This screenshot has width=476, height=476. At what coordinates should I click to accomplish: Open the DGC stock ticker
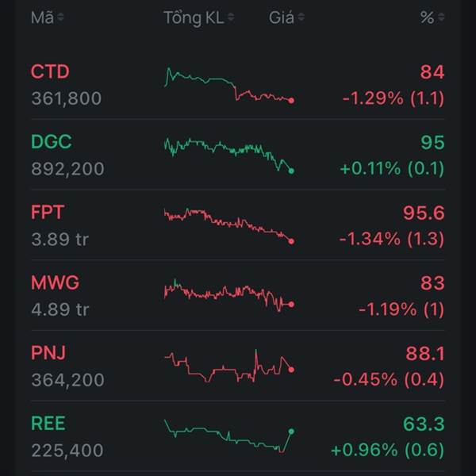(x=51, y=142)
